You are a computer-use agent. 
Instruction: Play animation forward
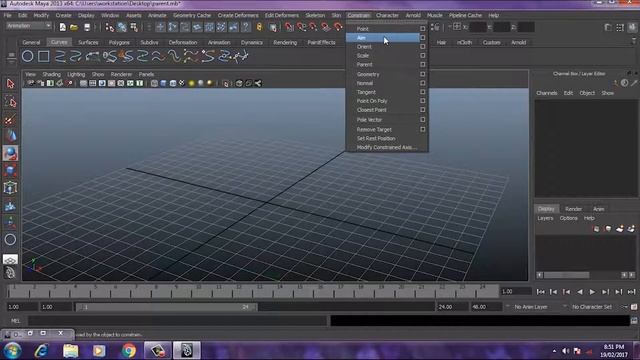pyautogui.click(x=592, y=292)
